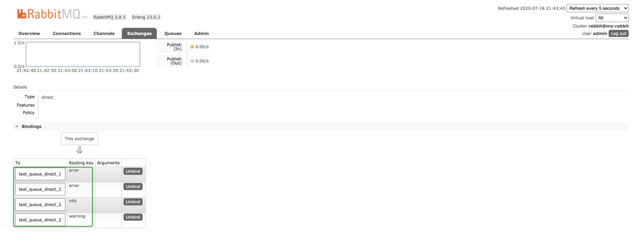
Task: Go to the Channels tab
Action: [104, 34]
